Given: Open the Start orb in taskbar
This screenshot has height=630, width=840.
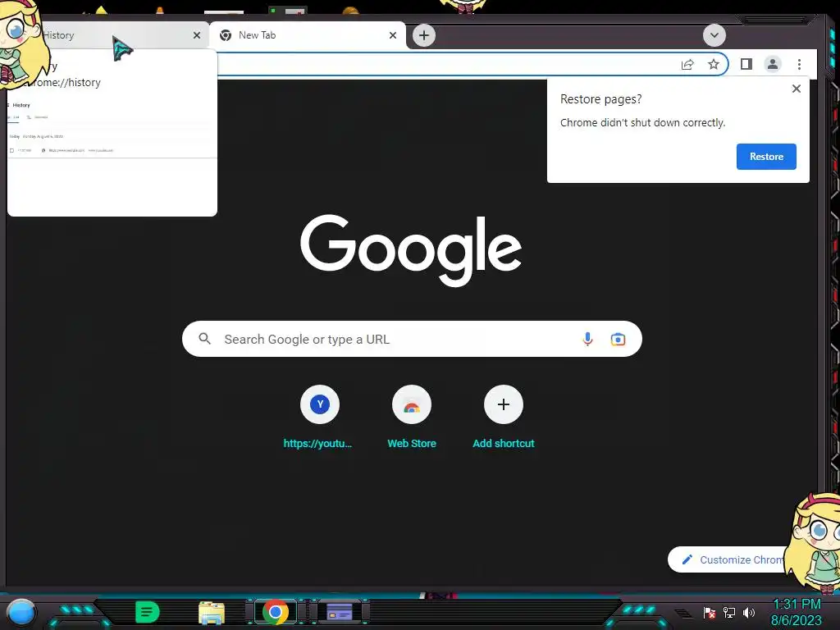Looking at the screenshot, I should 21,612.
